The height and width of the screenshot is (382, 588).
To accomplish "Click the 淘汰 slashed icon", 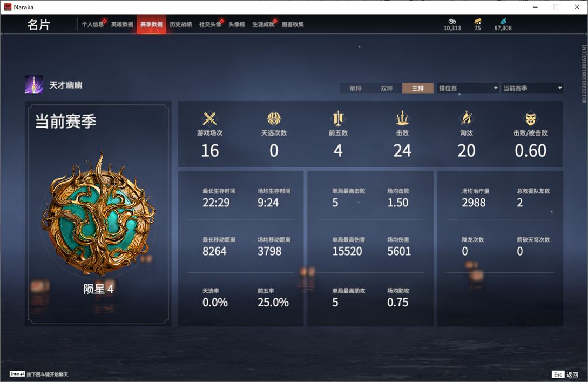I will [466, 118].
